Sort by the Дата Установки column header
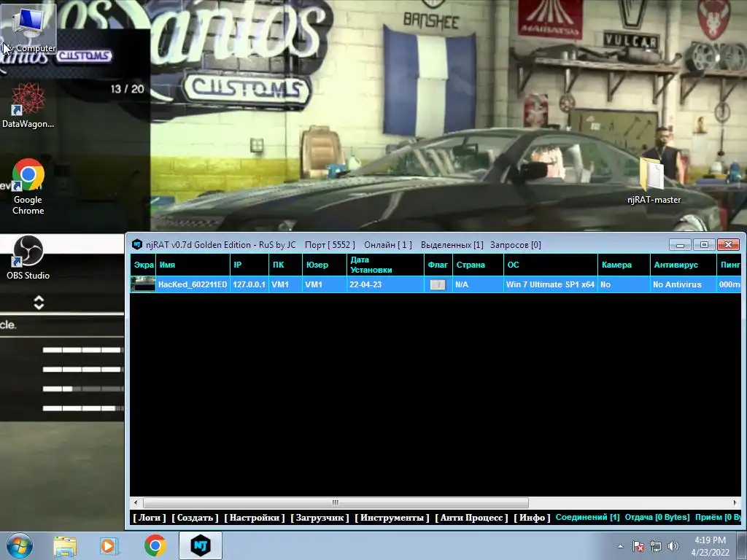Image resolution: width=747 pixels, height=560 pixels. click(385, 265)
